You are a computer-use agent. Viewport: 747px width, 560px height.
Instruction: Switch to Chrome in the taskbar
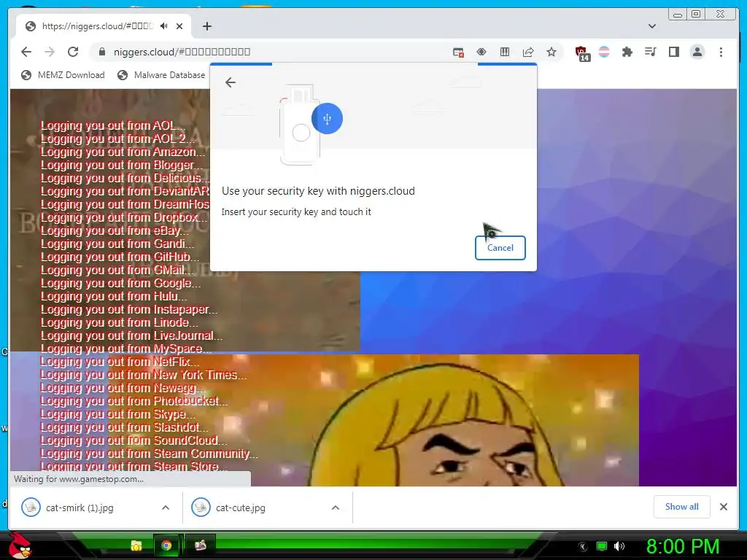(166, 545)
